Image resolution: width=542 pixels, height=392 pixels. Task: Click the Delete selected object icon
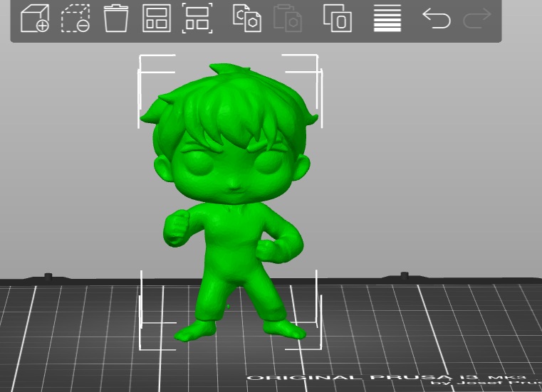click(75, 18)
